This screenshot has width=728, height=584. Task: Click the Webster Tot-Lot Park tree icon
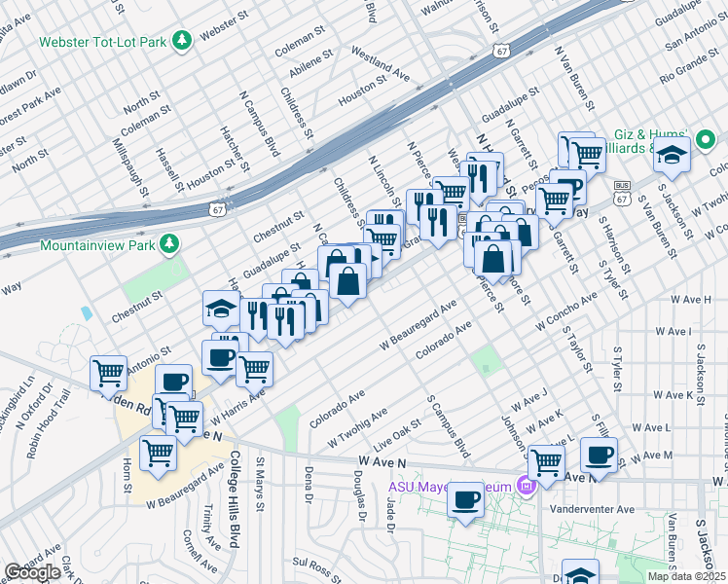coord(181,41)
